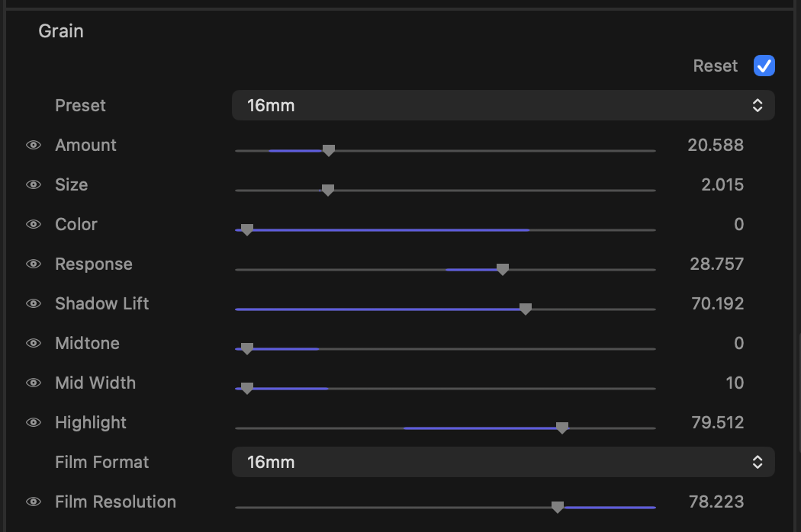Image resolution: width=801 pixels, height=532 pixels.
Task: Click the Film Format label
Action: click(x=101, y=462)
